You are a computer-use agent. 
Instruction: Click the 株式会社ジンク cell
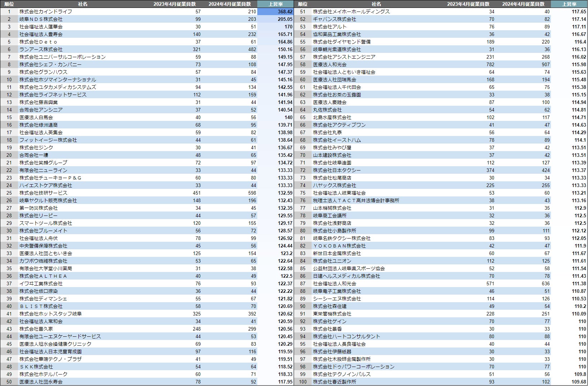pyautogui.click(x=36, y=147)
